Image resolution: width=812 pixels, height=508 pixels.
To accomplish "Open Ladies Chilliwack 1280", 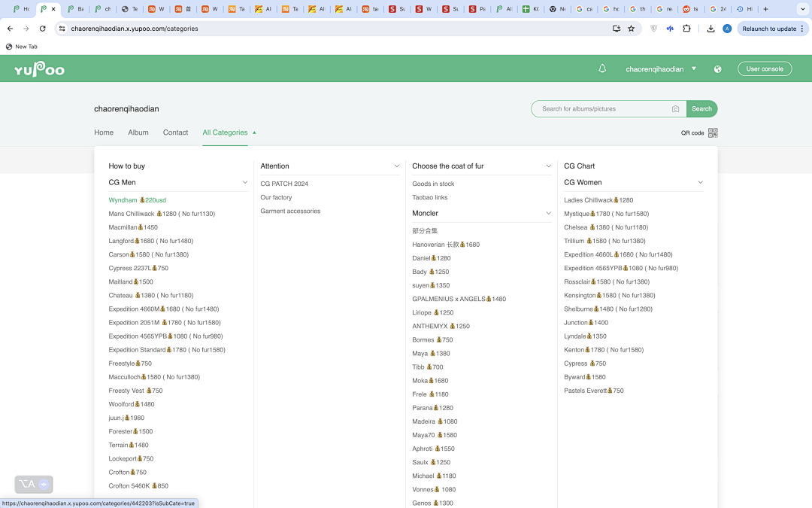I will click(598, 200).
